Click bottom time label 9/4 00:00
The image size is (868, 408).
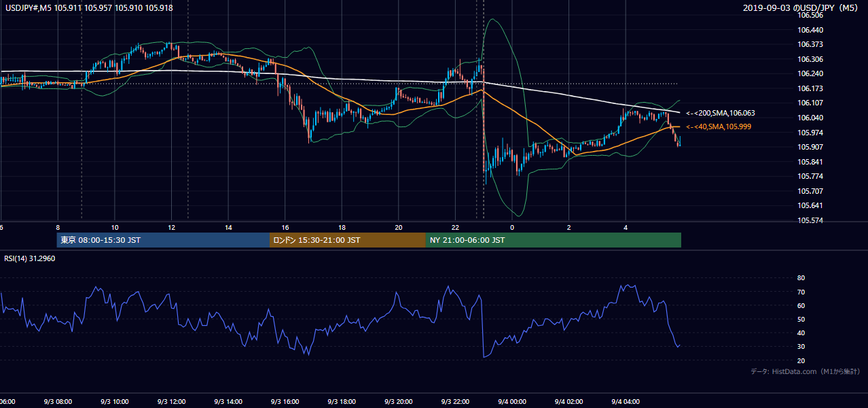tap(512, 402)
